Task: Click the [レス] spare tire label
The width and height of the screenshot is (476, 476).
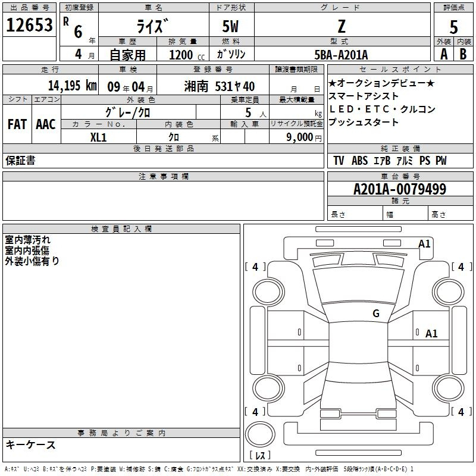Action: coord(259,456)
